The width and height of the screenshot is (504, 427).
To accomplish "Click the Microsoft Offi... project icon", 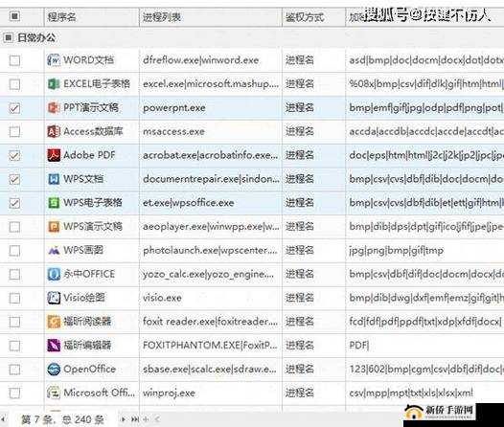I will tap(54, 393).
